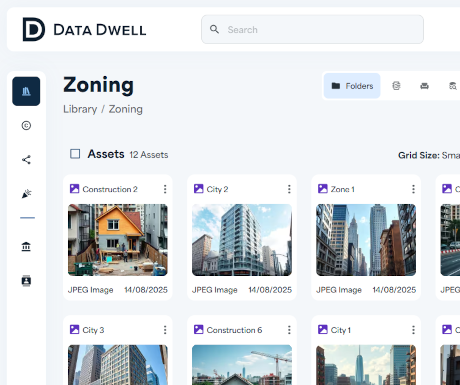
Task: Select the Folders tab
Action: pos(352,86)
